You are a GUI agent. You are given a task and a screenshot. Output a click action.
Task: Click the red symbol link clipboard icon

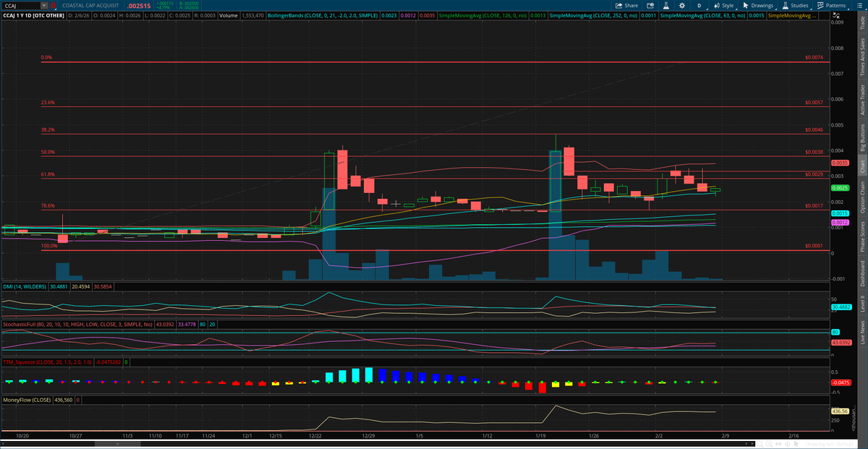tap(53, 5)
